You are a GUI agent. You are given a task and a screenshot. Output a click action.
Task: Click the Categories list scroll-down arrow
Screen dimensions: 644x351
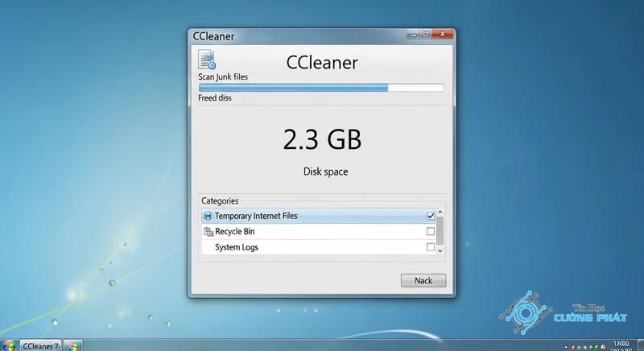pyautogui.click(x=440, y=251)
